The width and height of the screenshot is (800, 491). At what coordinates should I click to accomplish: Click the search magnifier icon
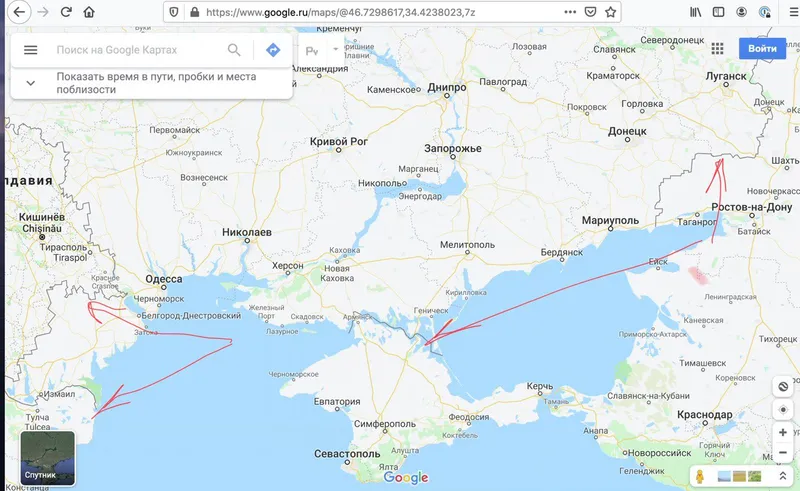point(234,50)
